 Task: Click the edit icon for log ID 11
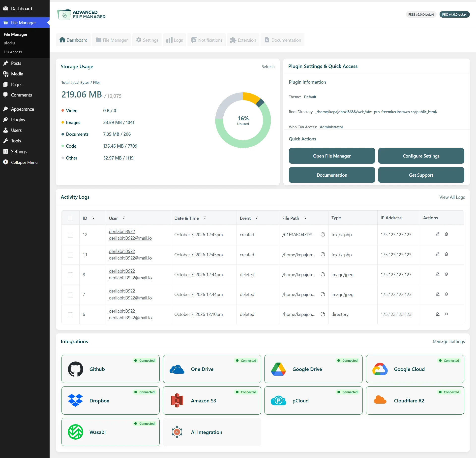click(438, 254)
